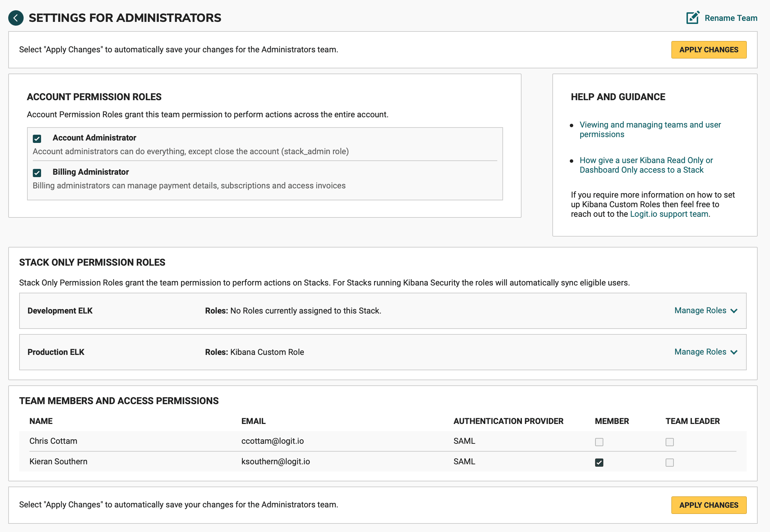Check Member box for Chris Cottam
The width and height of the screenshot is (770, 532).
tap(599, 442)
